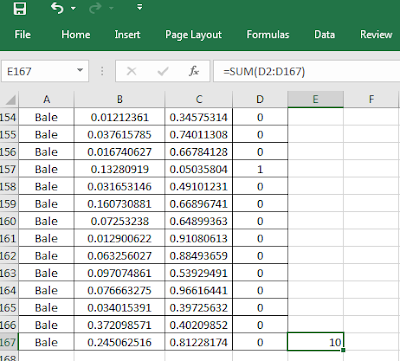The width and height of the screenshot is (400, 361).
Task: Switch to the Data tab
Action: click(x=324, y=34)
